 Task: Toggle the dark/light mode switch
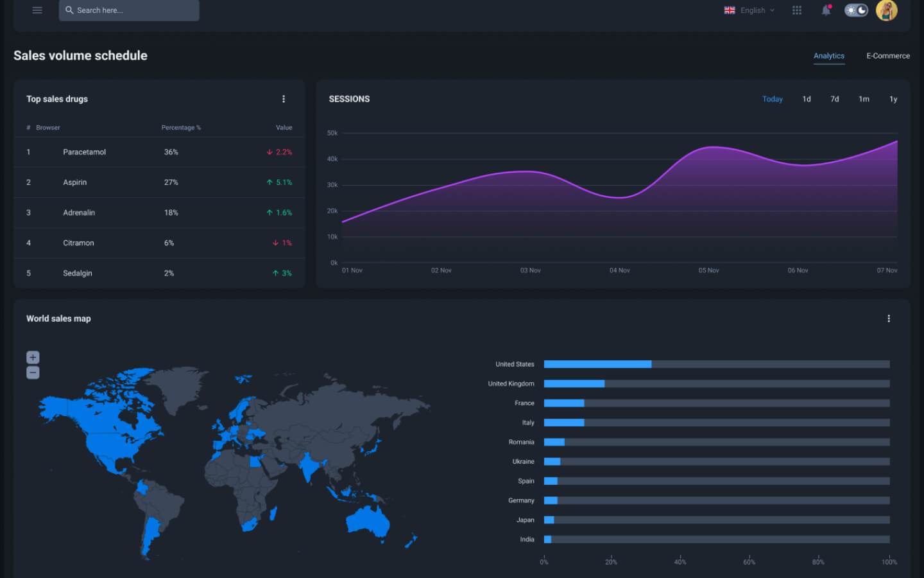(x=856, y=10)
